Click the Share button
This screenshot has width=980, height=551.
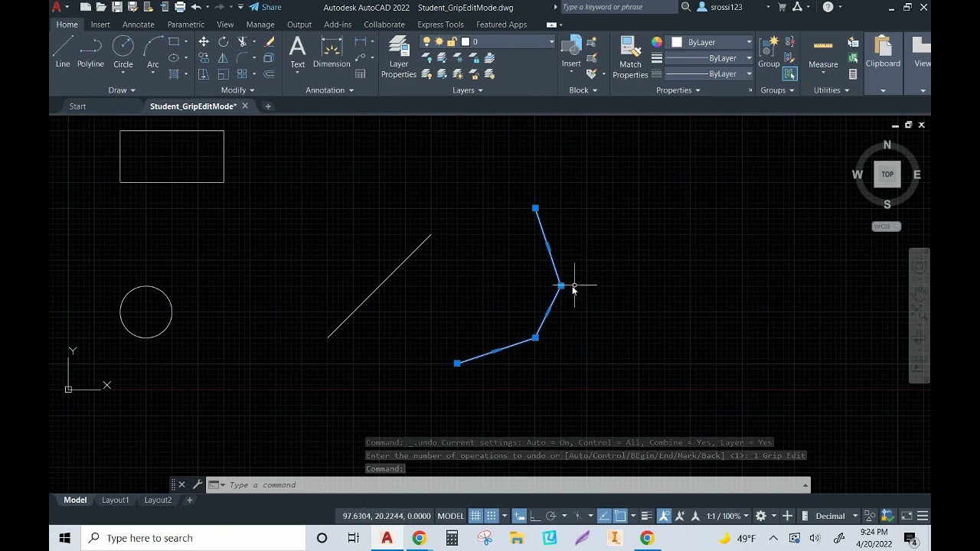point(265,7)
